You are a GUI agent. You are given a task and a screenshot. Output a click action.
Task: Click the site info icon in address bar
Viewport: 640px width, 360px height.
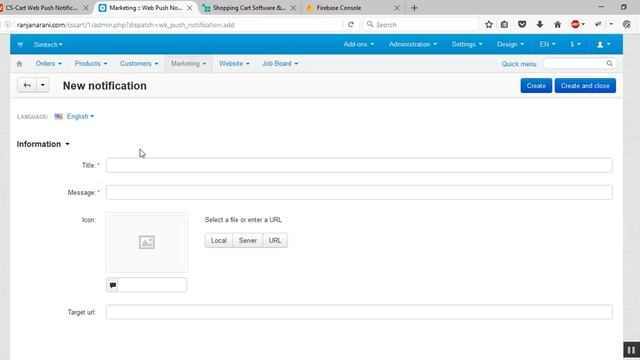point(8,24)
